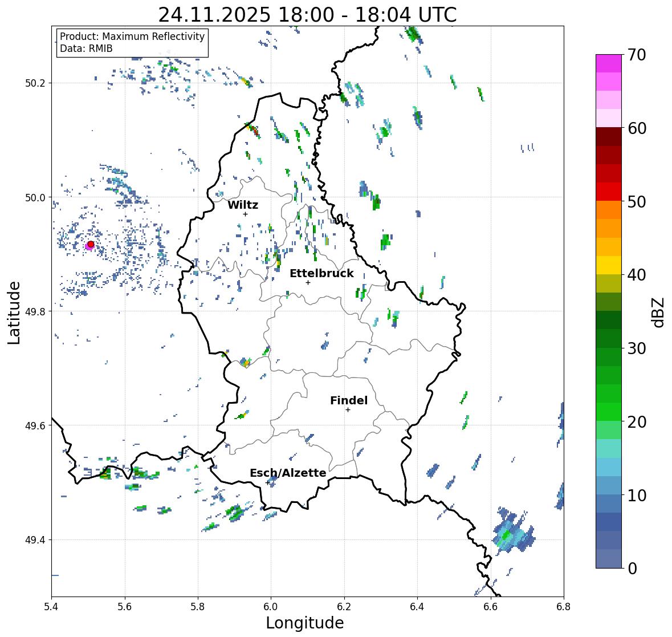The image size is (672, 637).
Task: Click the longitude tick label 6.4
Action: [417, 606]
